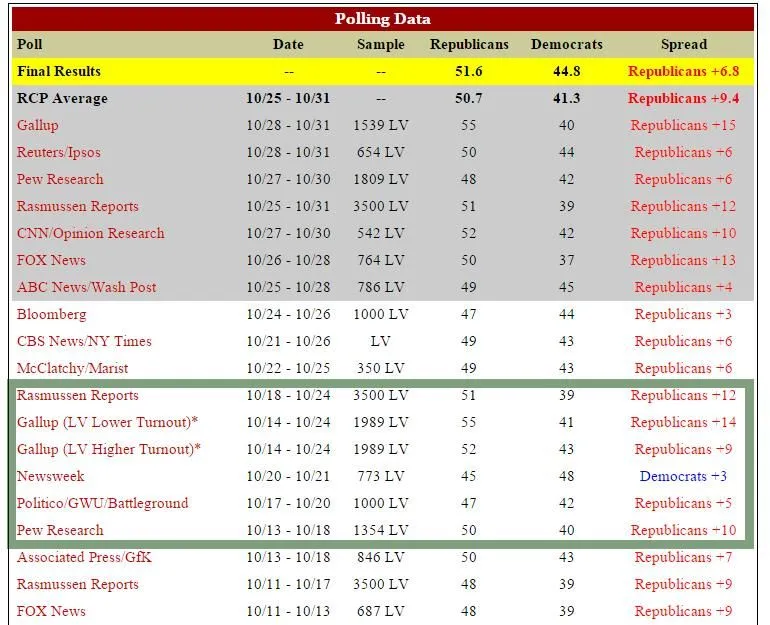Click the 51.6 Republicans final result value
The height and width of the screenshot is (625, 770).
pos(468,71)
